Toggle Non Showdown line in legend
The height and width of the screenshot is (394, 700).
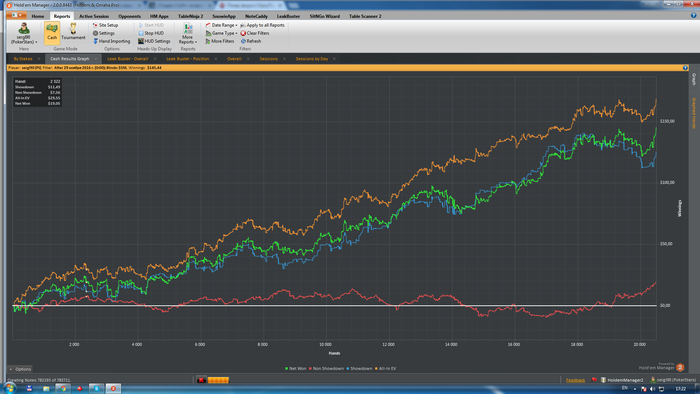coord(326,369)
